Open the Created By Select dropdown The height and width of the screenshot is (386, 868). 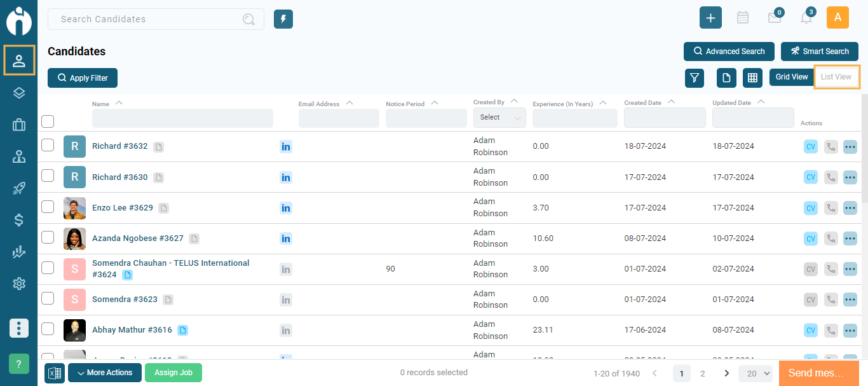(499, 117)
